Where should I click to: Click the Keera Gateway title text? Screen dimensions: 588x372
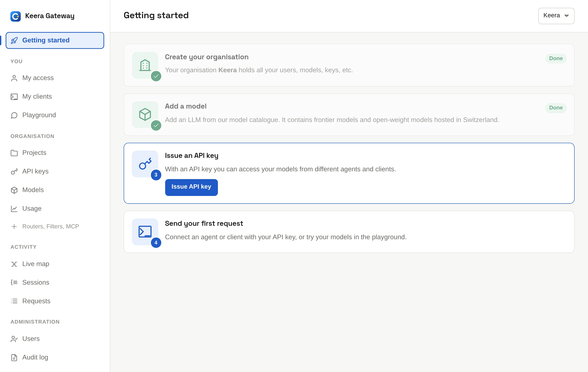tap(50, 16)
